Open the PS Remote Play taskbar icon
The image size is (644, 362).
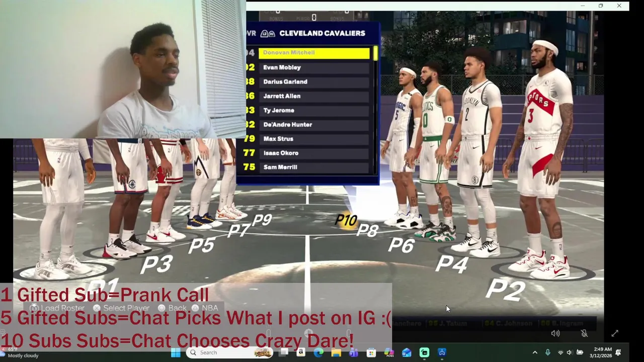442,353
